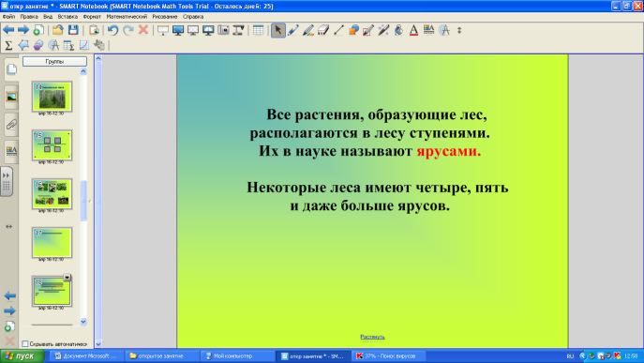Open measurement tools compass in top toolbar
Screen dimensions: 644x363
click(444, 30)
